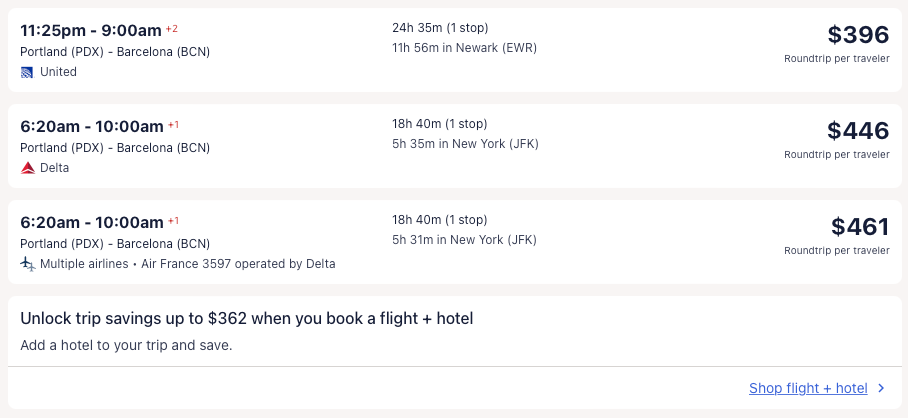Select the $396 United flight price
The height and width of the screenshot is (418, 908).
(x=858, y=35)
